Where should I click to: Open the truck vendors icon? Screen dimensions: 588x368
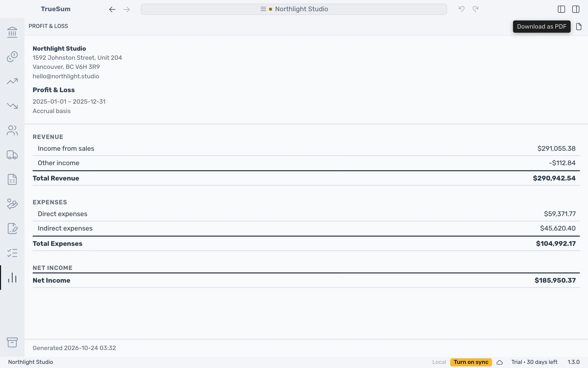point(12,155)
